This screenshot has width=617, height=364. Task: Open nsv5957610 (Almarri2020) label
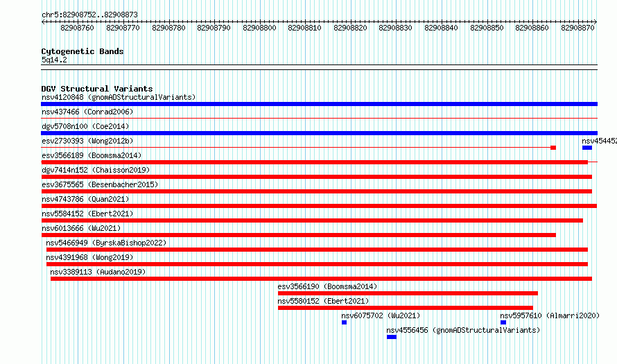[x=550, y=315]
